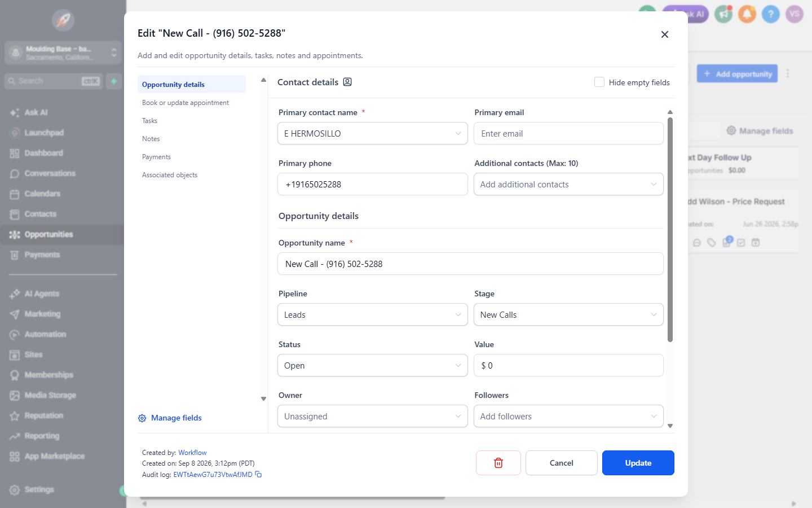Click the red trash delete button
This screenshot has height=508, width=812.
point(498,463)
